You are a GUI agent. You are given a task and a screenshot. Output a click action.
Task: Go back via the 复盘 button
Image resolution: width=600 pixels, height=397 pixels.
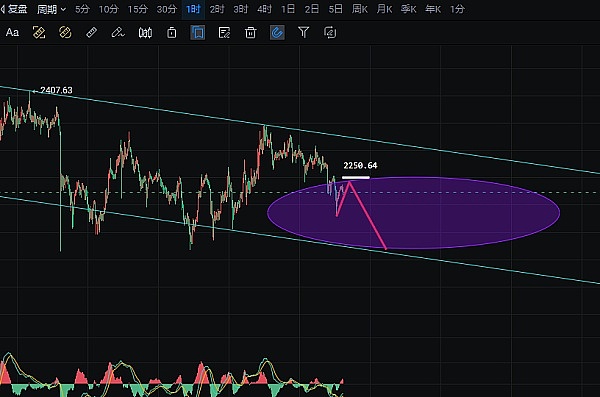[14, 9]
